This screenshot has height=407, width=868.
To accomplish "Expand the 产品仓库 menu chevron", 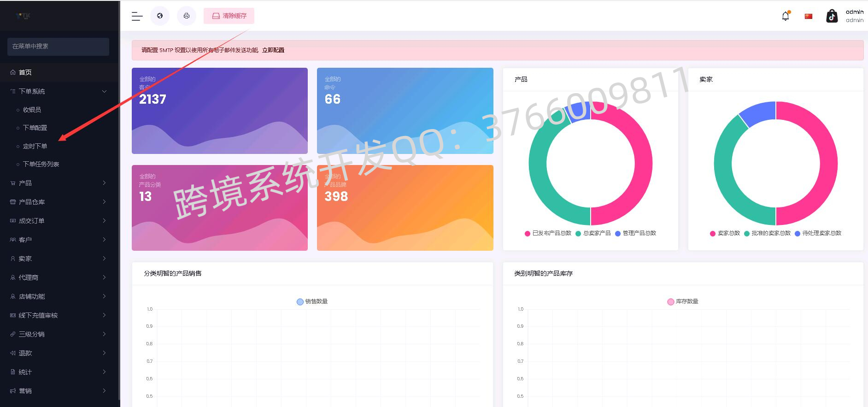I will (x=104, y=202).
